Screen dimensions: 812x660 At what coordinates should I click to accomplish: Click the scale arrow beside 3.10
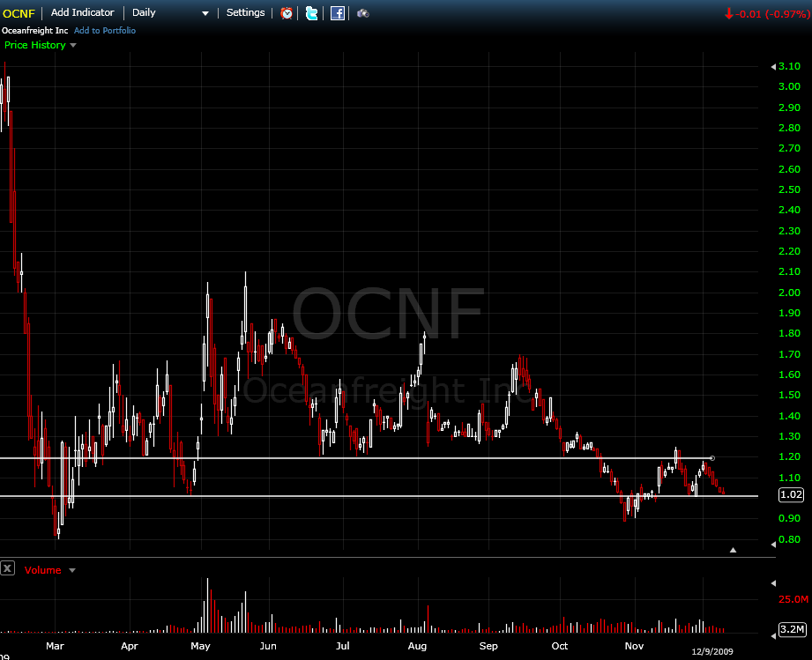coord(773,67)
